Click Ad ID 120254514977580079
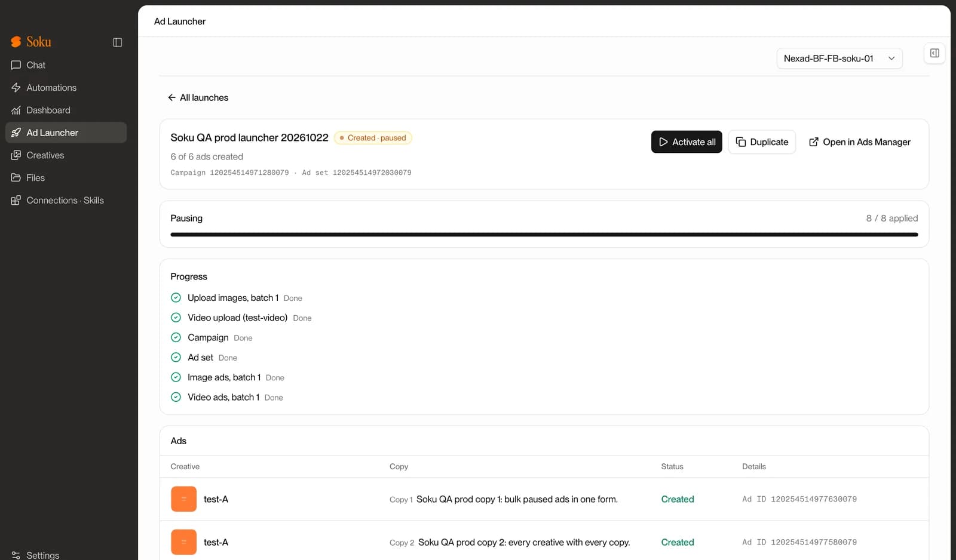 pyautogui.click(x=799, y=542)
